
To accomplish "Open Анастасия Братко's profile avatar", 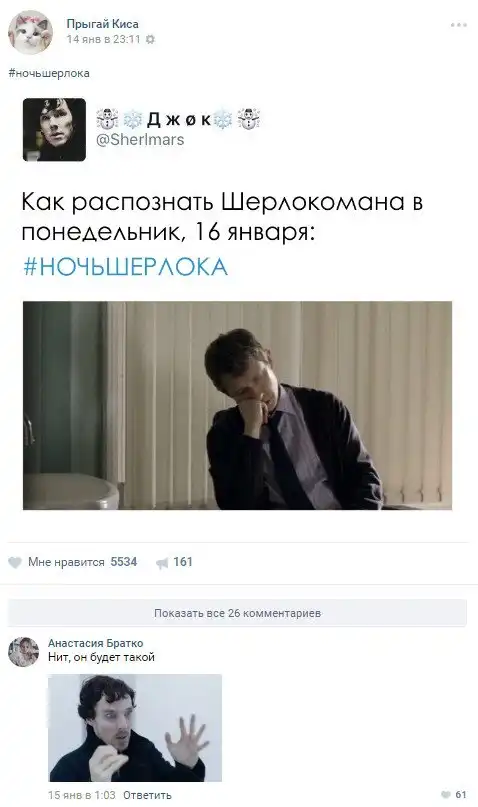I will (x=24, y=652).
